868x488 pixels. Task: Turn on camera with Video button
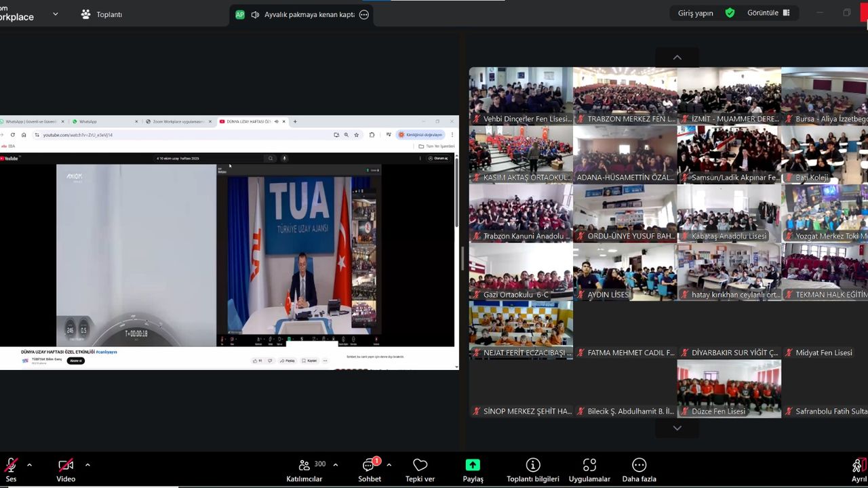coord(66,470)
